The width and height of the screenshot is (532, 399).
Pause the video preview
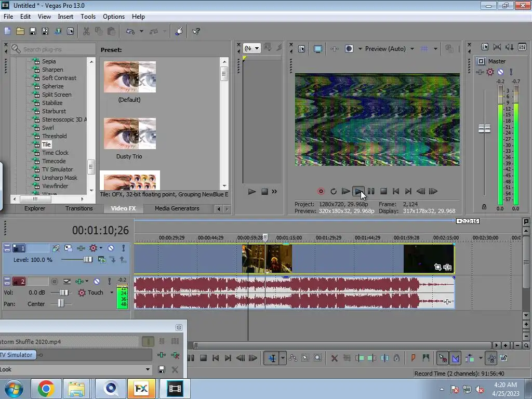371,191
